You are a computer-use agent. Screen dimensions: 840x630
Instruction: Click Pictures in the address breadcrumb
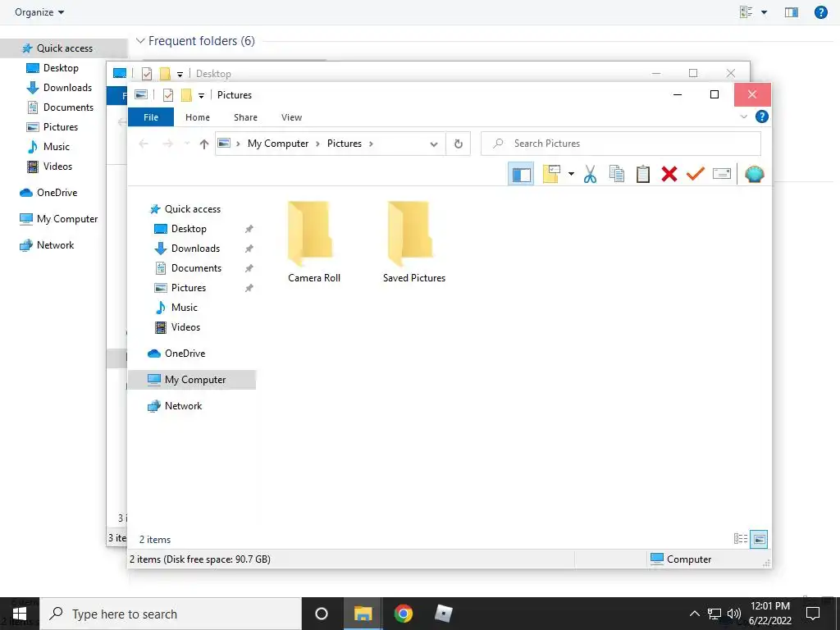point(345,144)
